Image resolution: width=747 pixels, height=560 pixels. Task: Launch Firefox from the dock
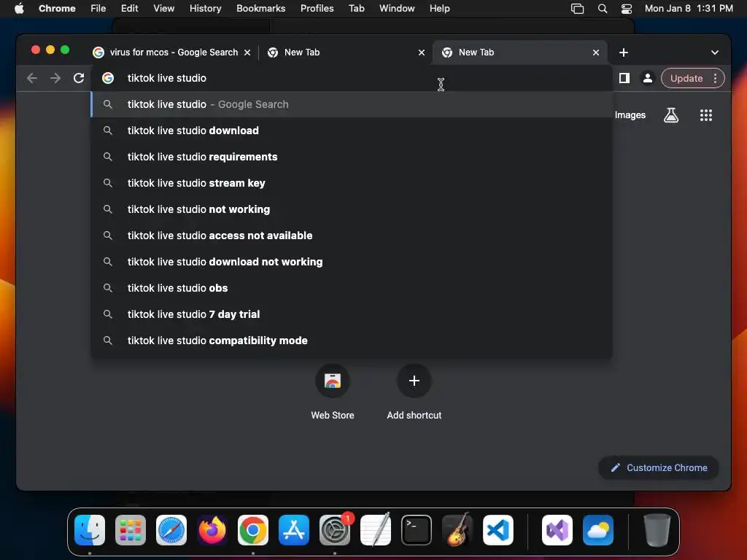point(212,530)
